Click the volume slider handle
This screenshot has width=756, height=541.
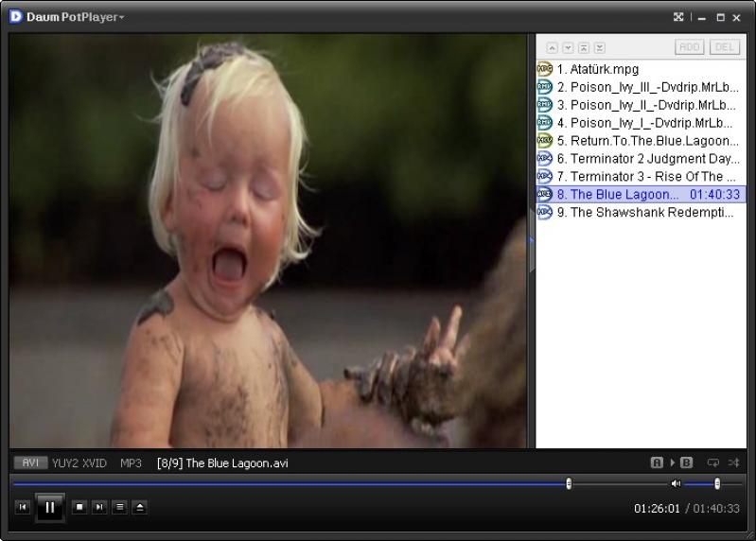coord(717,483)
